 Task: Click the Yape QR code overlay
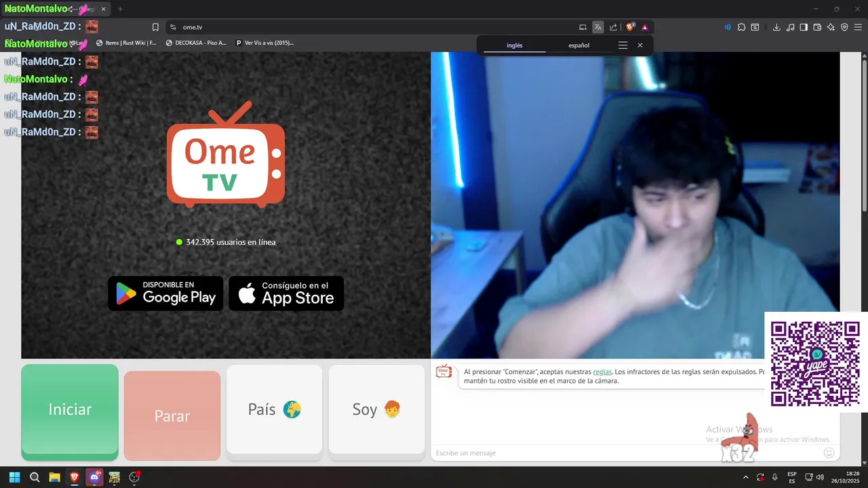815,363
